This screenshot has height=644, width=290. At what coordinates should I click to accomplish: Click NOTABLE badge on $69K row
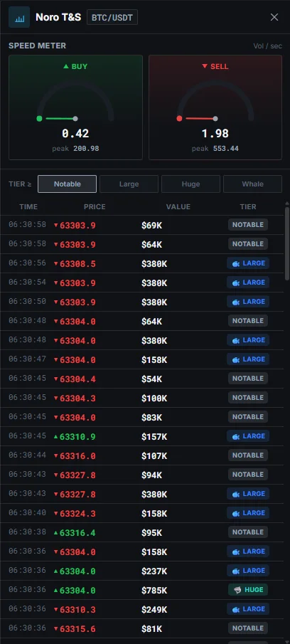(248, 225)
